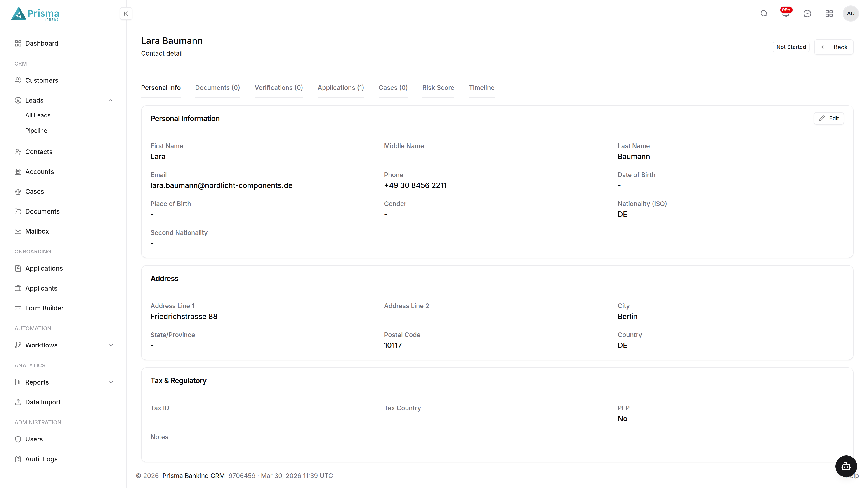This screenshot has width=868, height=488.
Task: Click the PEP value No
Action: coord(622,419)
